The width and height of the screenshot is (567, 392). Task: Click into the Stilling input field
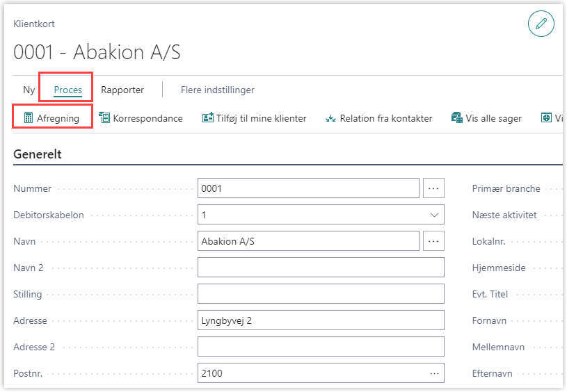pos(320,294)
